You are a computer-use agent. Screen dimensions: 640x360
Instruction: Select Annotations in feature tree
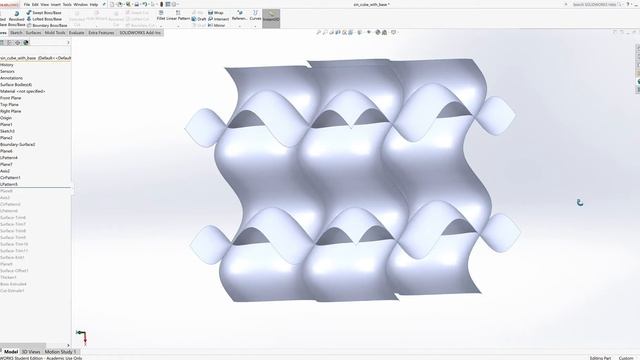click(11, 78)
